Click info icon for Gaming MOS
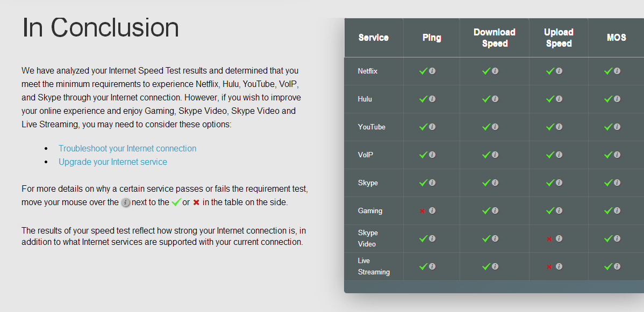The height and width of the screenshot is (312, 644). 617,211
